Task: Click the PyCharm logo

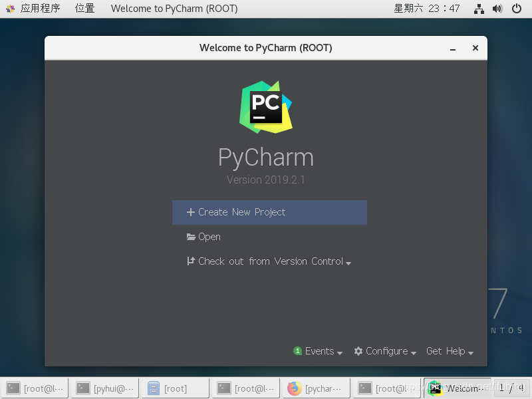Action: coord(266,107)
